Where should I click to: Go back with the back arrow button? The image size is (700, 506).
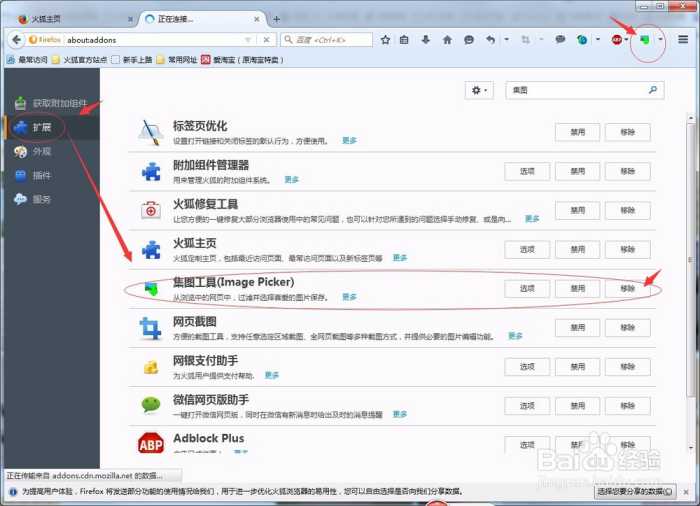coord(17,40)
